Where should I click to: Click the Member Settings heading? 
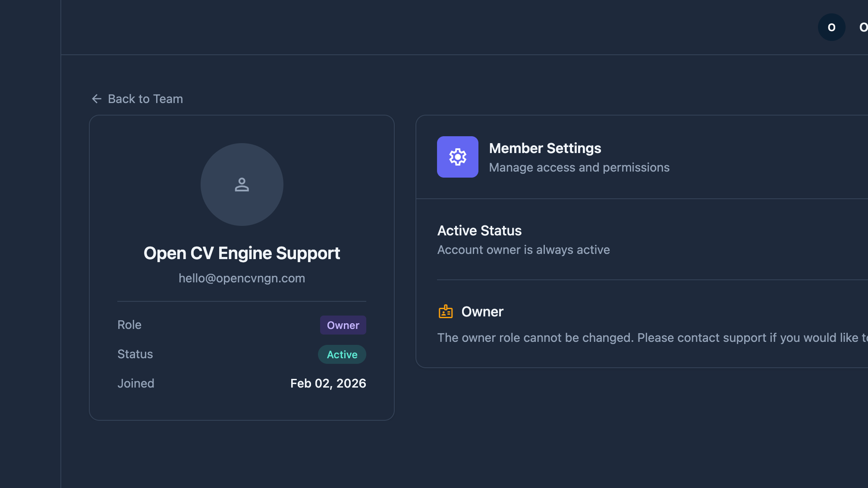545,148
